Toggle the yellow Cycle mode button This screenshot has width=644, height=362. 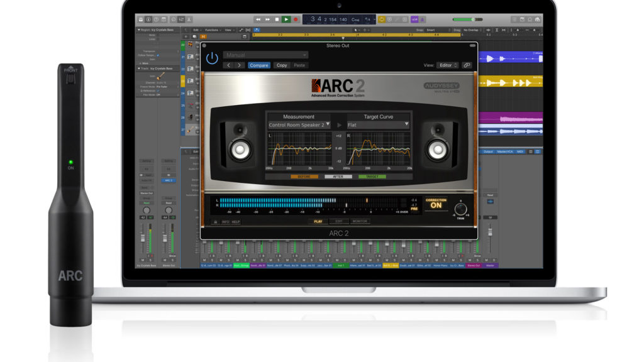(x=382, y=19)
